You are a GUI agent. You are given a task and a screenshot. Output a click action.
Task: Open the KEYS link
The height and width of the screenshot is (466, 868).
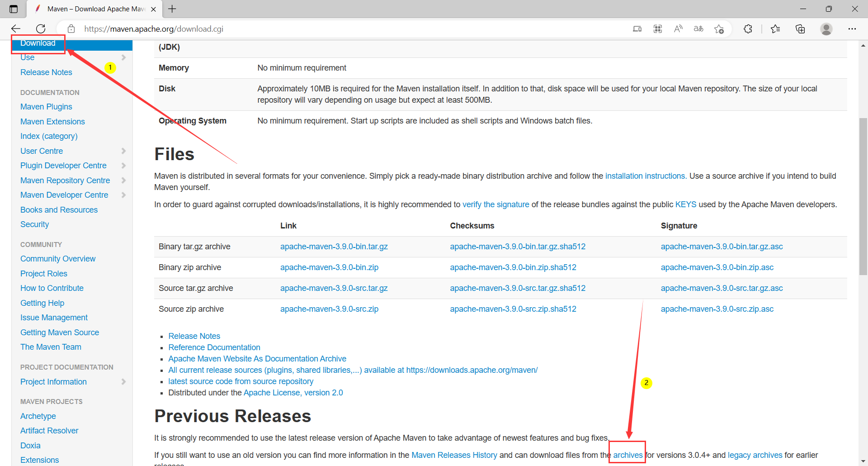[686, 204]
